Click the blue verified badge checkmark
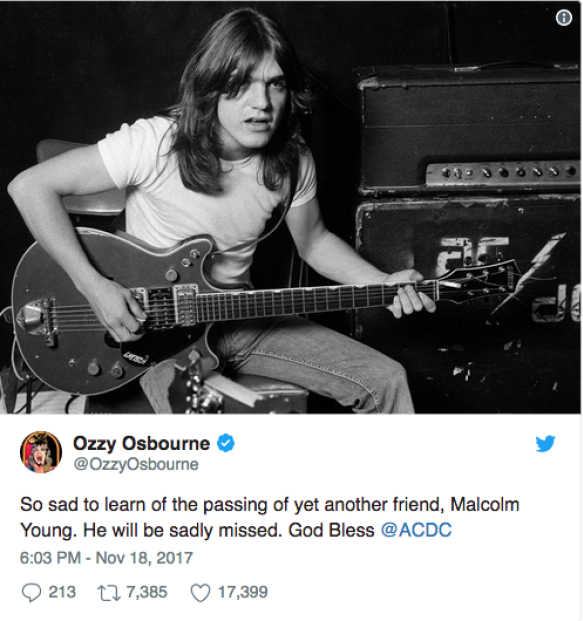Screen dimensions: 583x621 [226, 443]
